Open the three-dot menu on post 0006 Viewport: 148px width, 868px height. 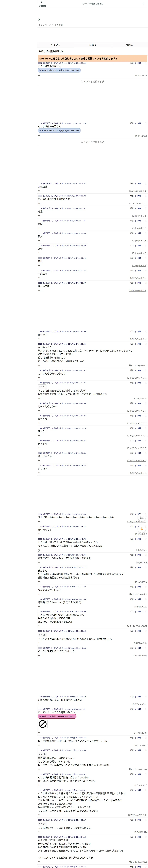(x=146, y=233)
